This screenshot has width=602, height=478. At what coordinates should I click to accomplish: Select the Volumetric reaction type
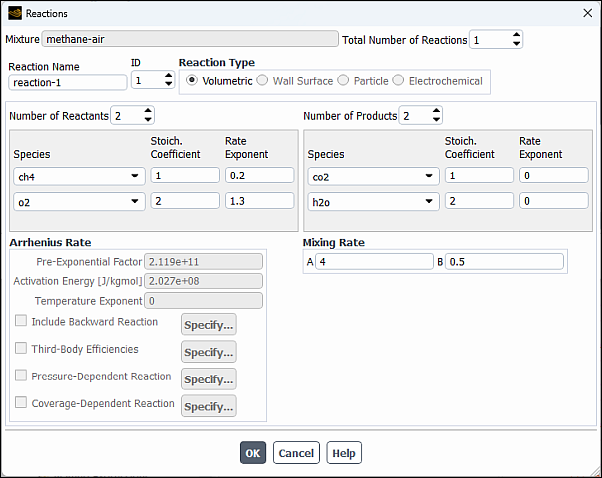pyautogui.click(x=193, y=81)
